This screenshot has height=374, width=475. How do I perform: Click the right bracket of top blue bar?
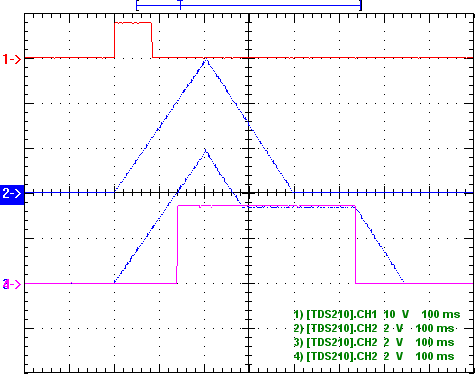tap(360, 5)
